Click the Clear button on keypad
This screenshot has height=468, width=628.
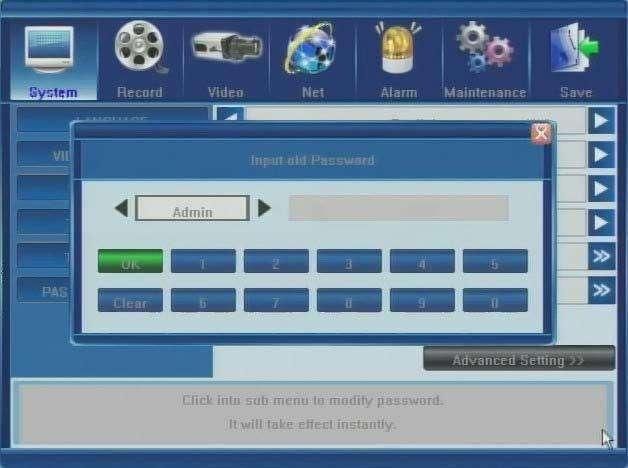click(x=130, y=300)
